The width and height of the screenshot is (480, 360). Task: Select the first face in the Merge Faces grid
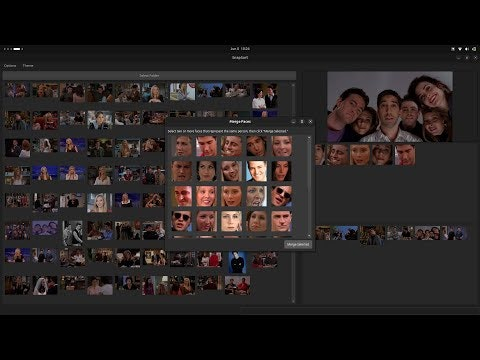tap(182, 146)
